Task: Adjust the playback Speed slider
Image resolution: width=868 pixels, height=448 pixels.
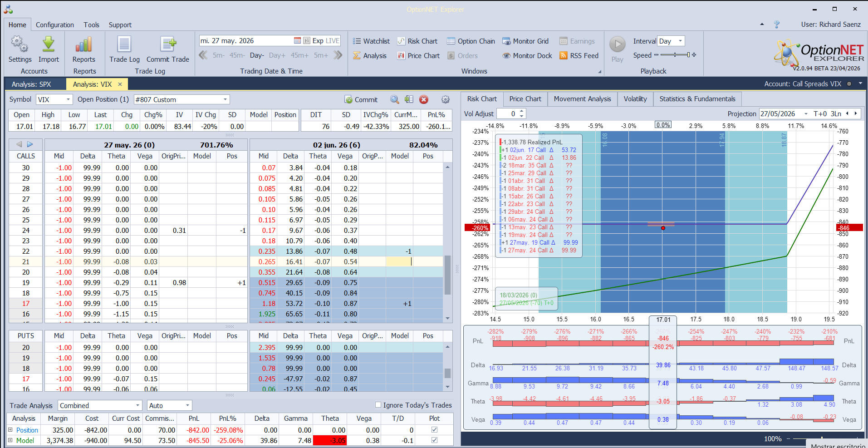Action: (675, 55)
